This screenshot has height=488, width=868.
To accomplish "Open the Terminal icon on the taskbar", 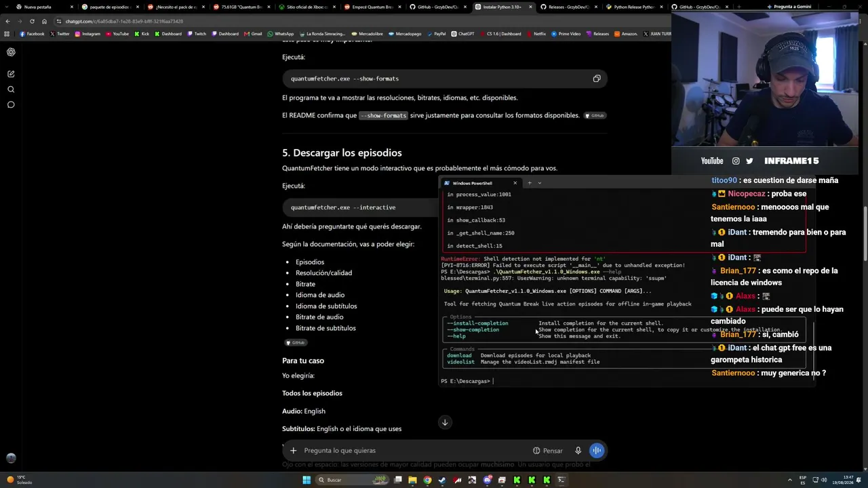I will point(561,480).
